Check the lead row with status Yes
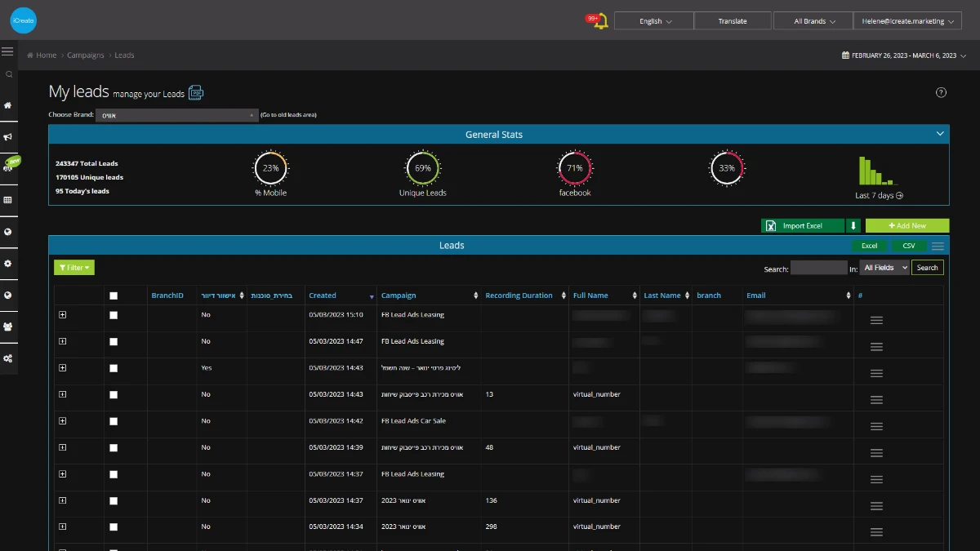980x551 pixels. pyautogui.click(x=114, y=368)
